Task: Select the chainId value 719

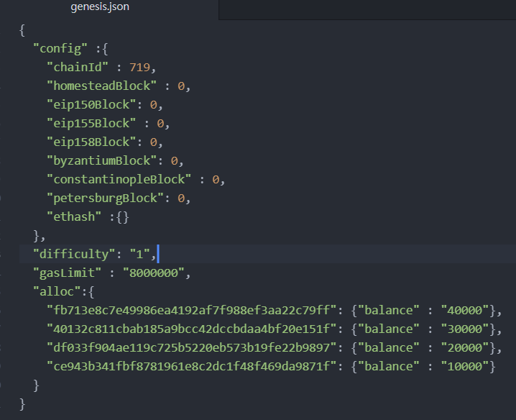Action: click(x=140, y=67)
